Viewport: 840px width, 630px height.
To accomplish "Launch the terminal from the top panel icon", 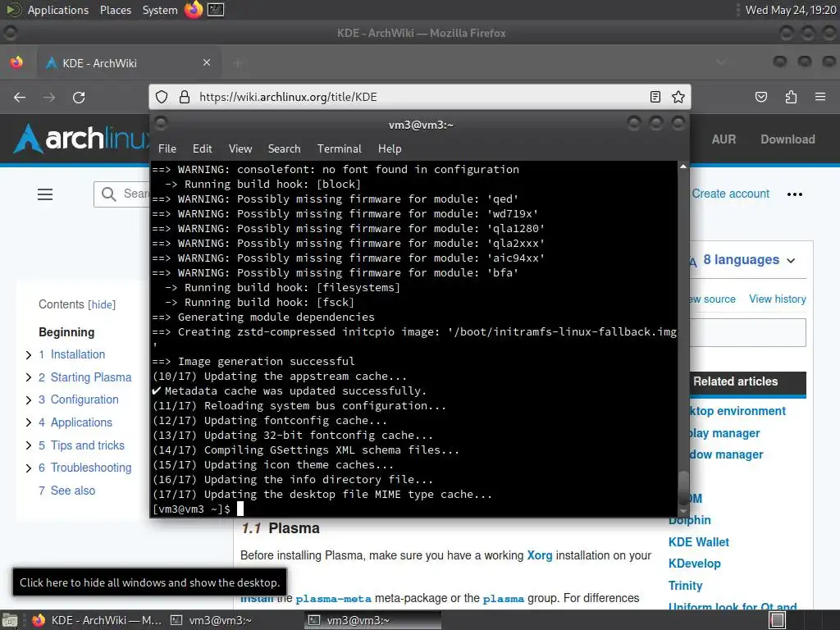I will (216, 10).
